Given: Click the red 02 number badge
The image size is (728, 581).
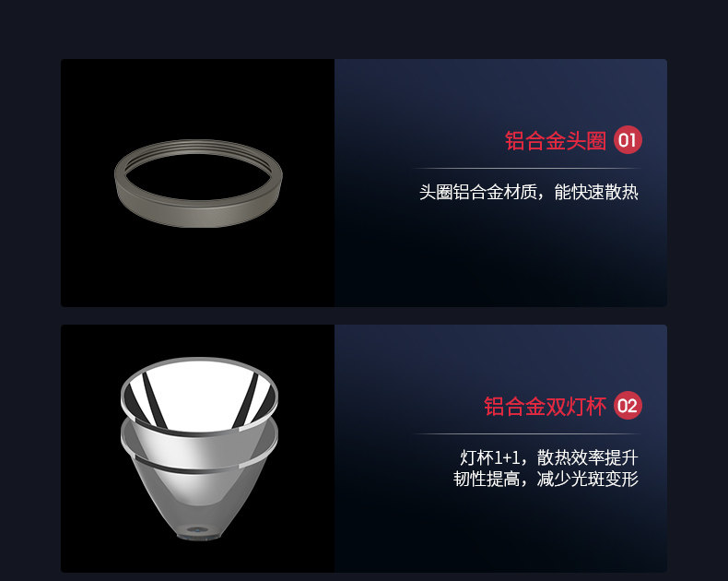Looking at the screenshot, I should click(628, 406).
